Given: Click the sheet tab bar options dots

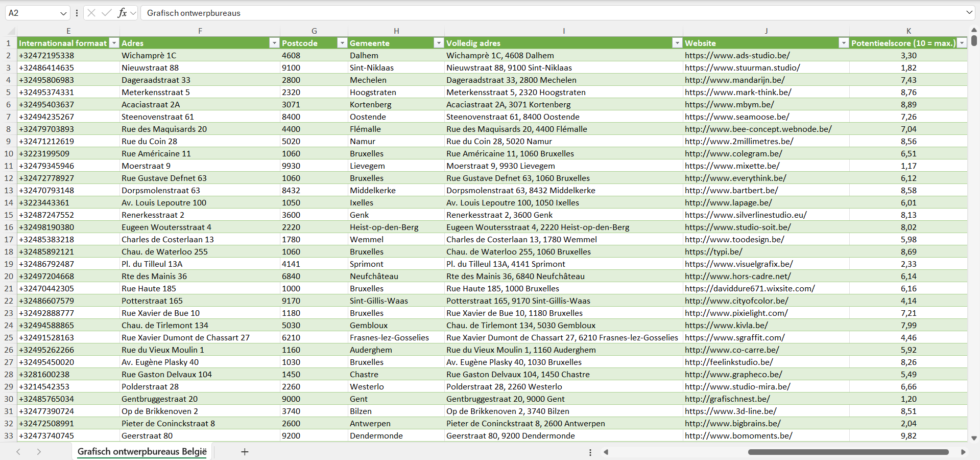Looking at the screenshot, I should pos(590,452).
